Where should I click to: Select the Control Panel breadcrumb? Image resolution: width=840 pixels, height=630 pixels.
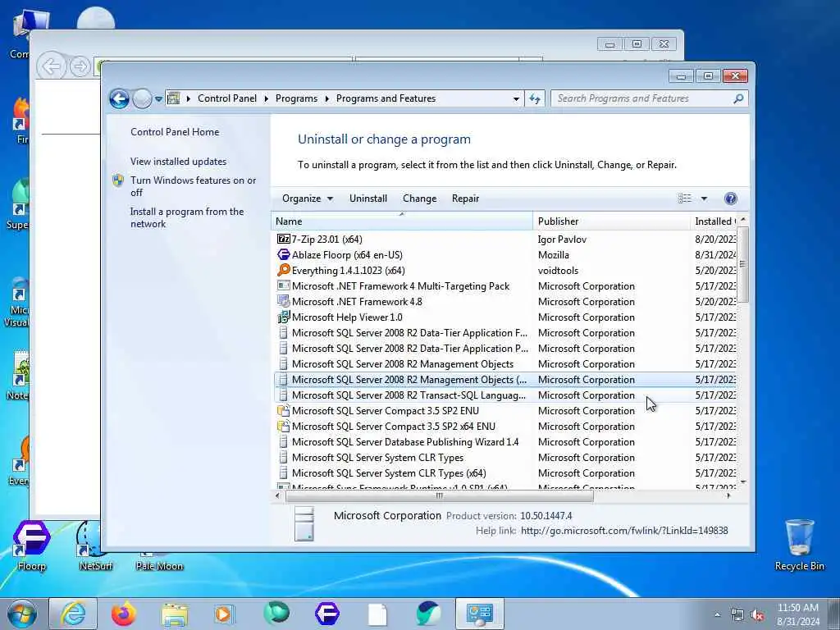tap(227, 98)
